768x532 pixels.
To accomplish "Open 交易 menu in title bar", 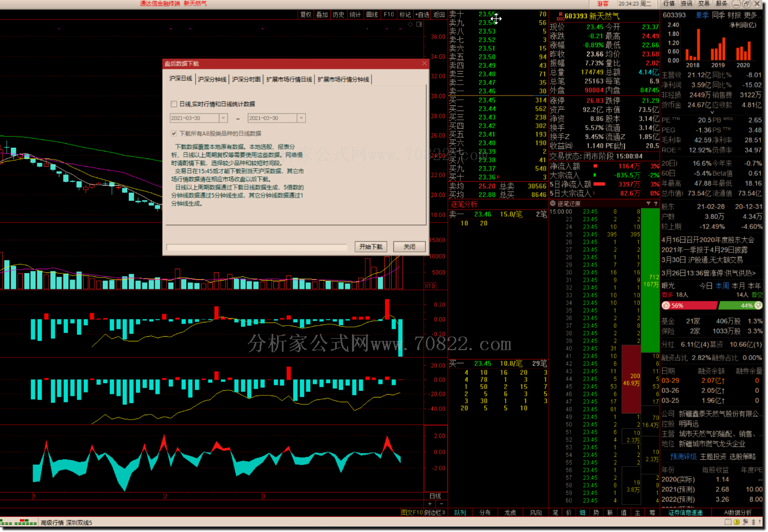I will point(704,3).
